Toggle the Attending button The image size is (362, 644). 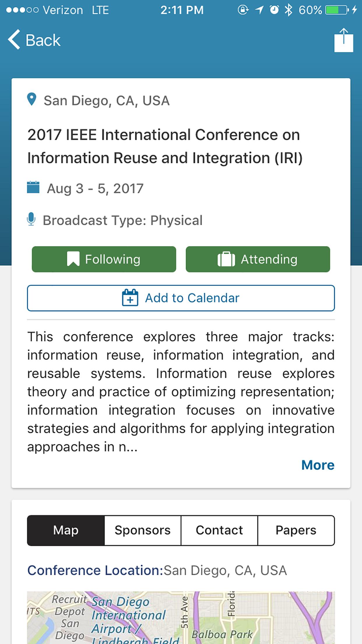click(258, 259)
